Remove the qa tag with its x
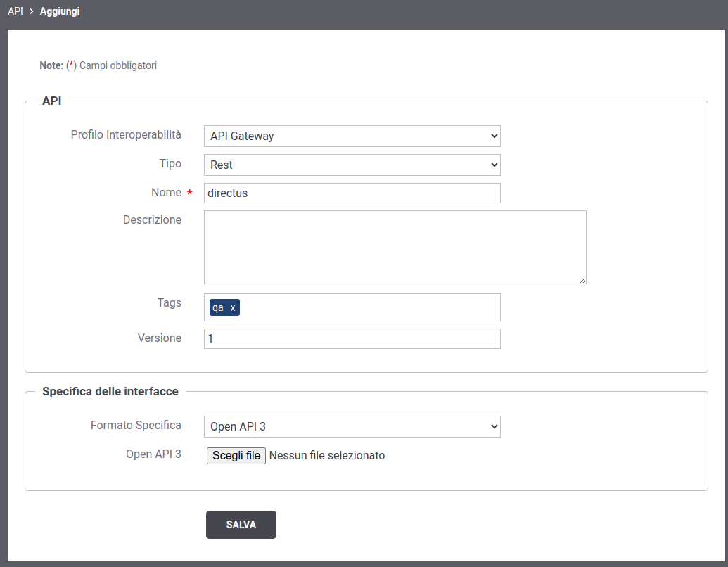This screenshot has width=728, height=567. click(233, 308)
